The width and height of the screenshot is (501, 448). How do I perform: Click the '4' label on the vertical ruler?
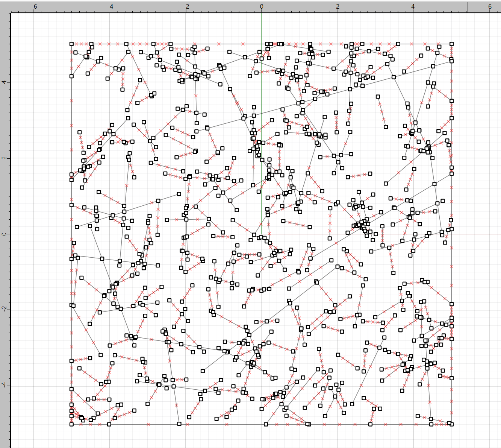pos(5,82)
